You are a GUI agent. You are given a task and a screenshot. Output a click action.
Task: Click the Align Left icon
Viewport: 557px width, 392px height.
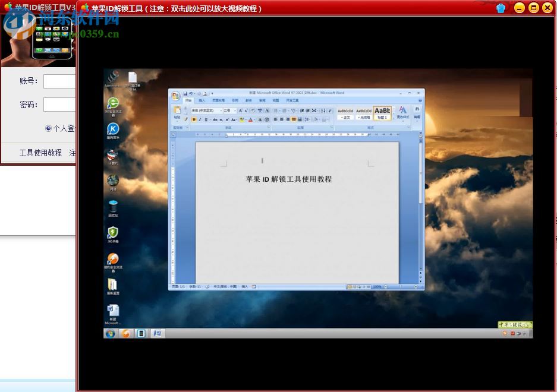(x=276, y=119)
